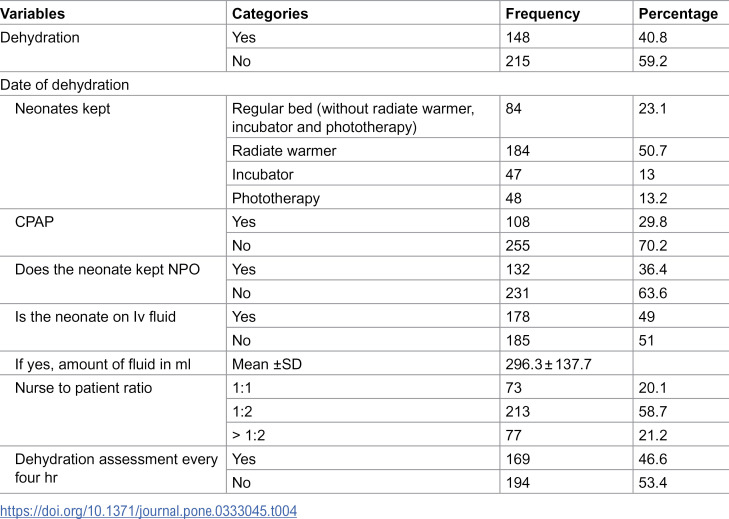729x519 pixels.
Task: Select the Dehydration row label
Action: 40,37
